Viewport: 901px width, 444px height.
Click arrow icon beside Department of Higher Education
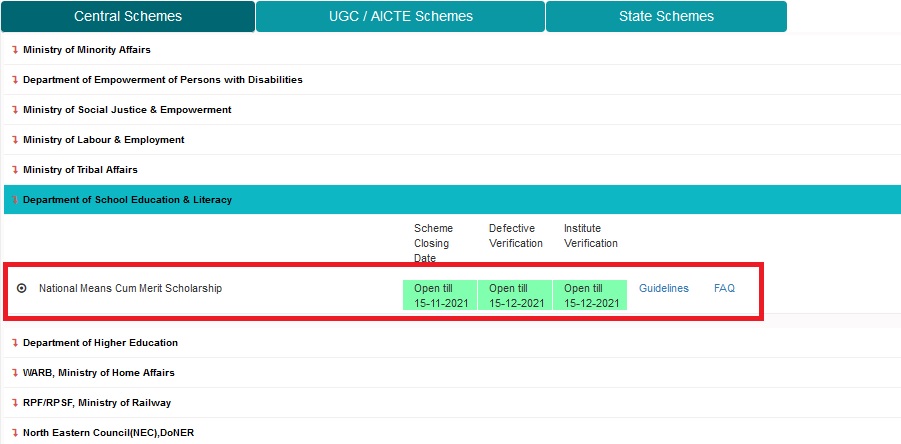tap(16, 343)
